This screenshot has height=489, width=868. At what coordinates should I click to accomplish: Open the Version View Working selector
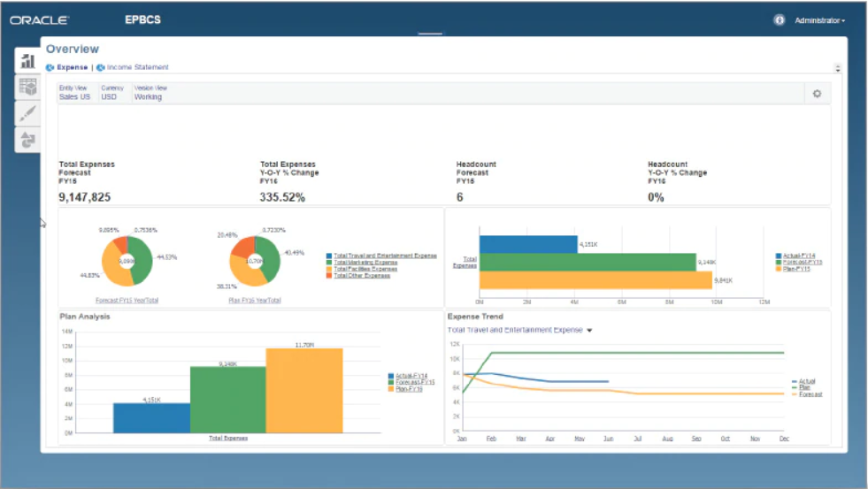149,97
